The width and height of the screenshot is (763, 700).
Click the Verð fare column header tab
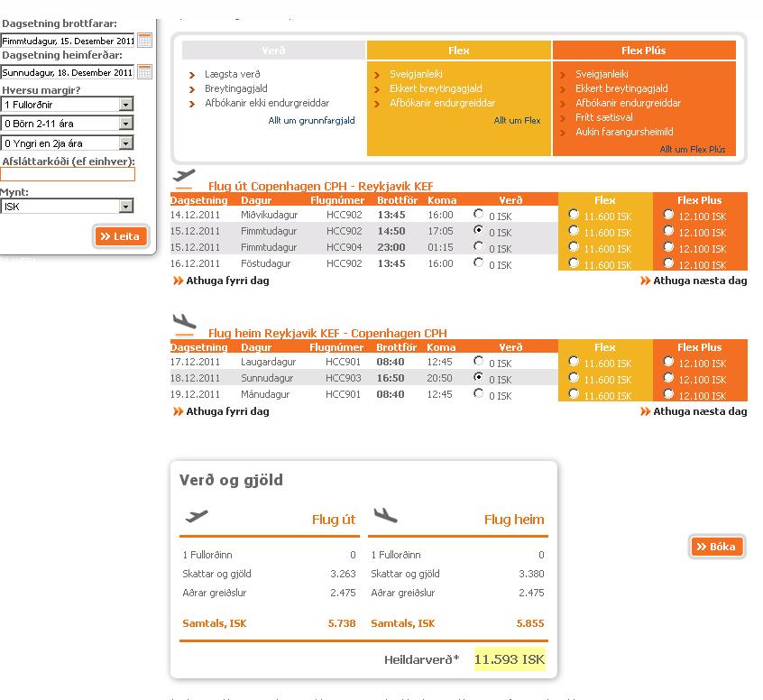tap(273, 51)
